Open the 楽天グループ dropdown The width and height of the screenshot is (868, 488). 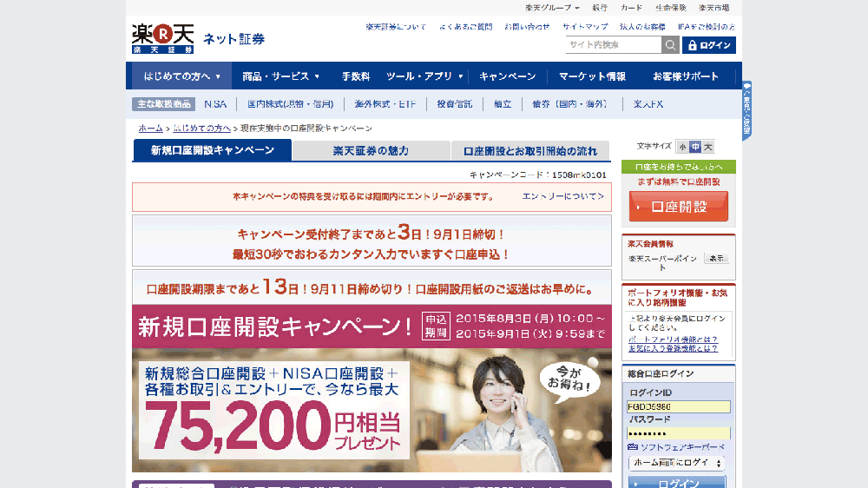tap(552, 8)
